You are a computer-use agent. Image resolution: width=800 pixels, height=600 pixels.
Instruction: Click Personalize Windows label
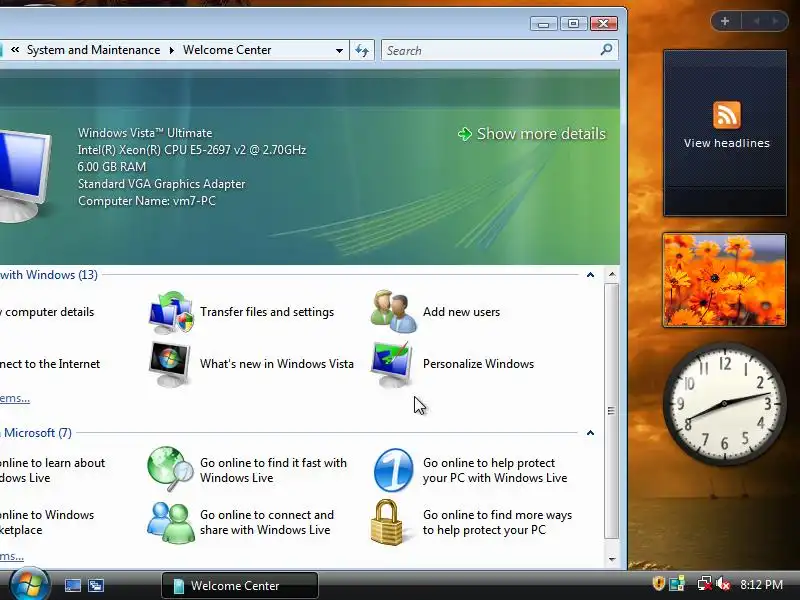[x=478, y=364]
